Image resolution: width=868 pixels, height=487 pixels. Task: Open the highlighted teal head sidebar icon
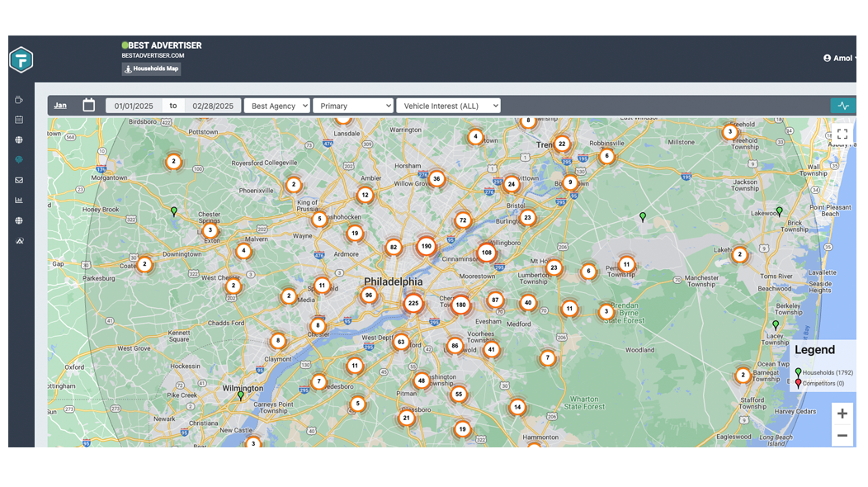tap(19, 159)
